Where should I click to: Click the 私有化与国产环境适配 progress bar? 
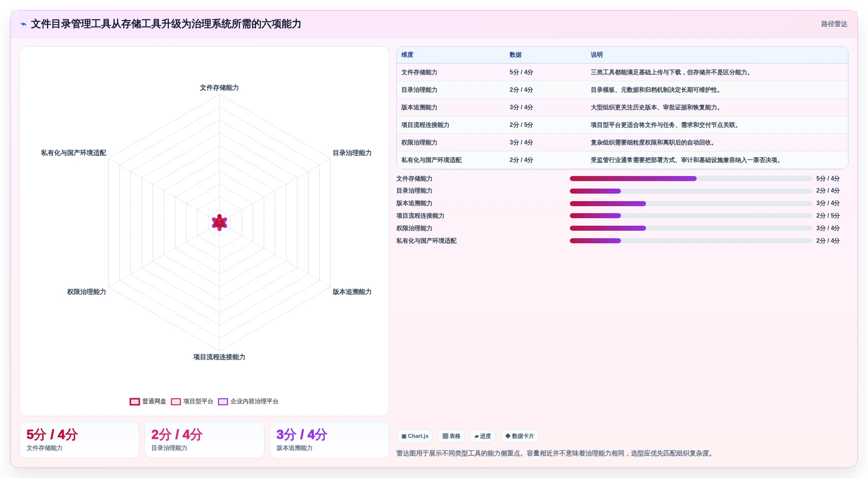pos(691,241)
